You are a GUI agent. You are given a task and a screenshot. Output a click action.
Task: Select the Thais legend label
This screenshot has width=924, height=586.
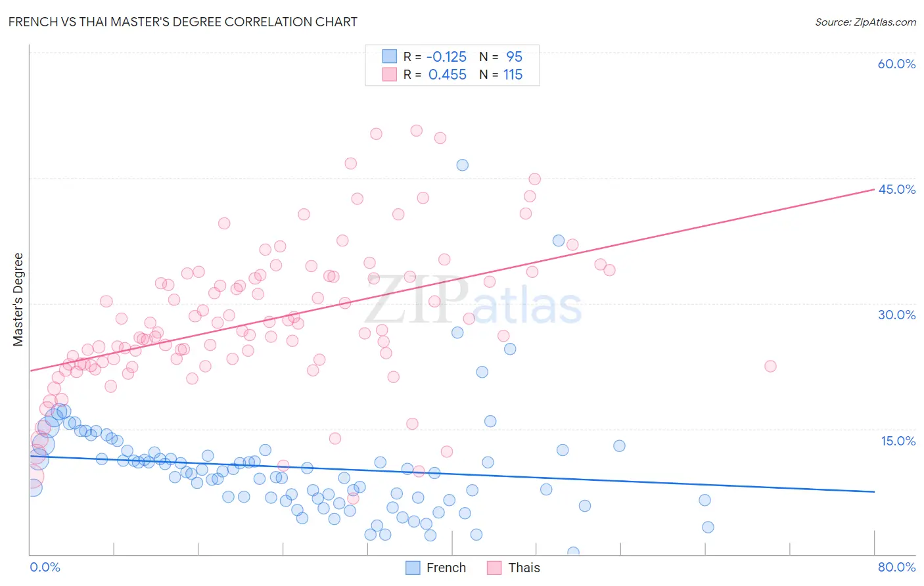(524, 568)
